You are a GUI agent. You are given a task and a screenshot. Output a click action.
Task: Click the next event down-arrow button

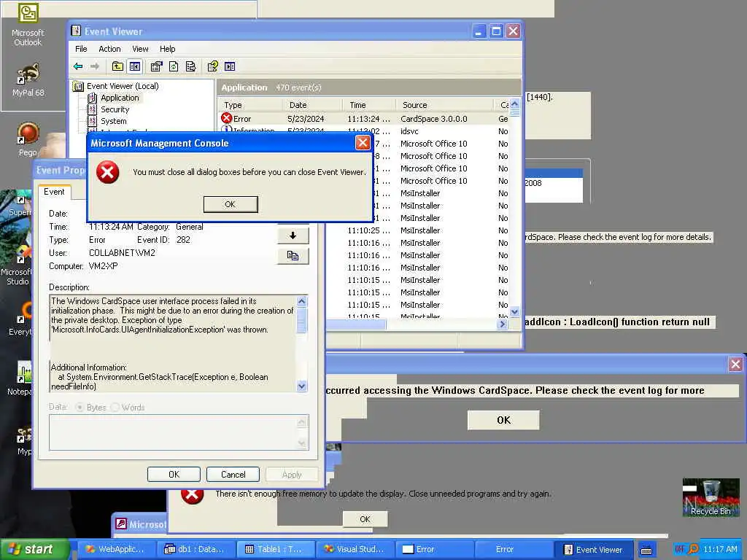(293, 236)
